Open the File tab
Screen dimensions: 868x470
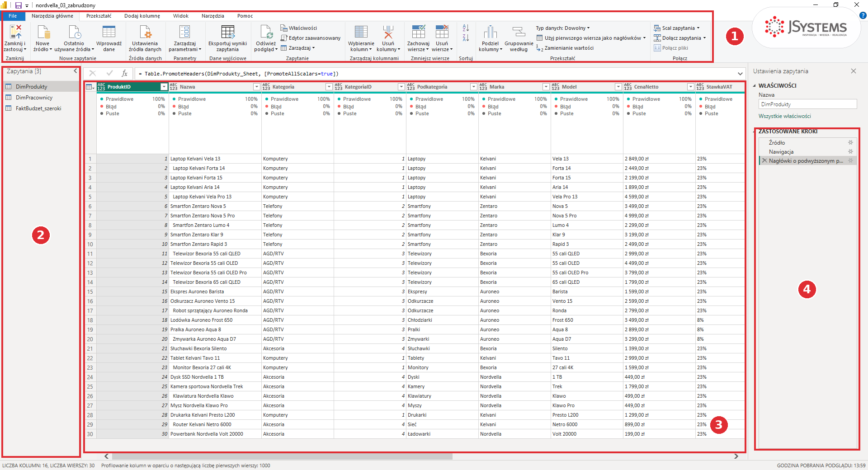(13, 16)
